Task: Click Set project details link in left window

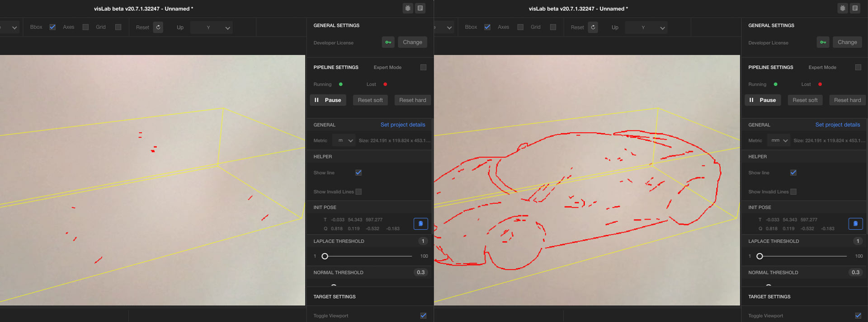Action: (402, 125)
